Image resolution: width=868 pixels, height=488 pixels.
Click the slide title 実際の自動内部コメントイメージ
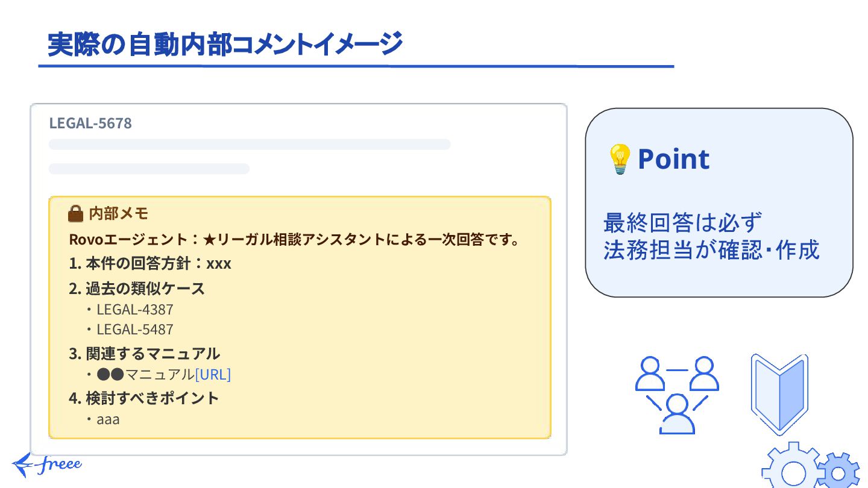225,45
